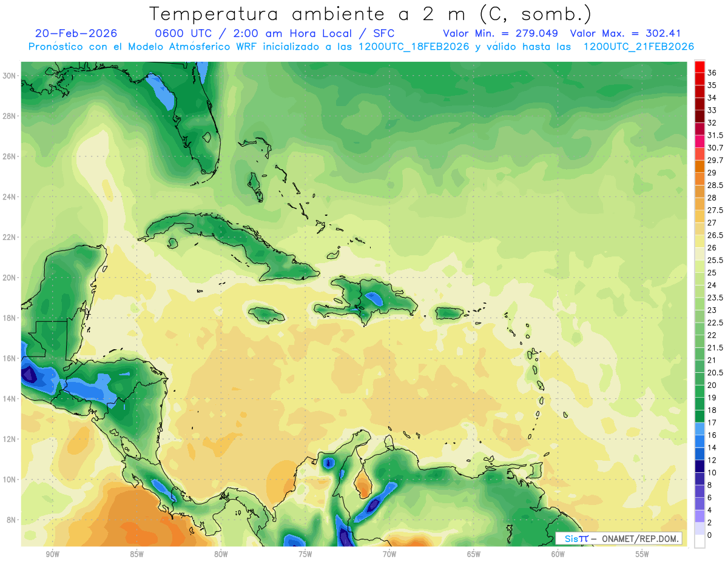Click the legend value "25.5"
728x562 pixels.
pyautogui.click(x=715, y=260)
